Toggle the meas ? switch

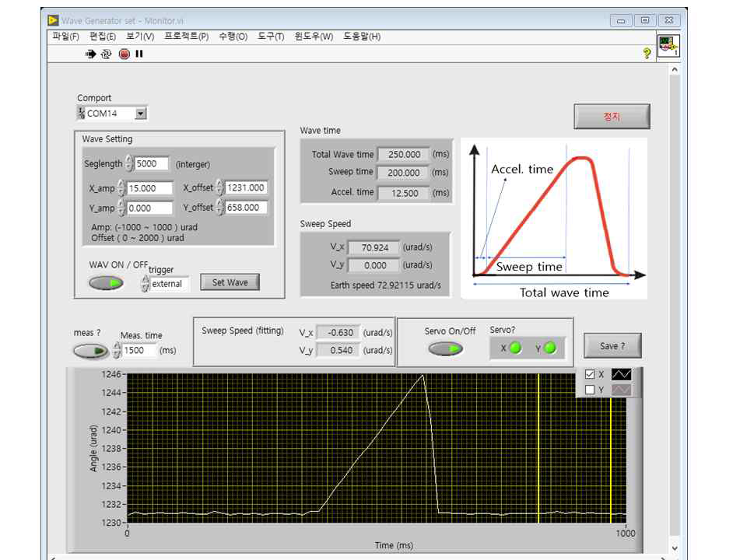pyautogui.click(x=90, y=351)
